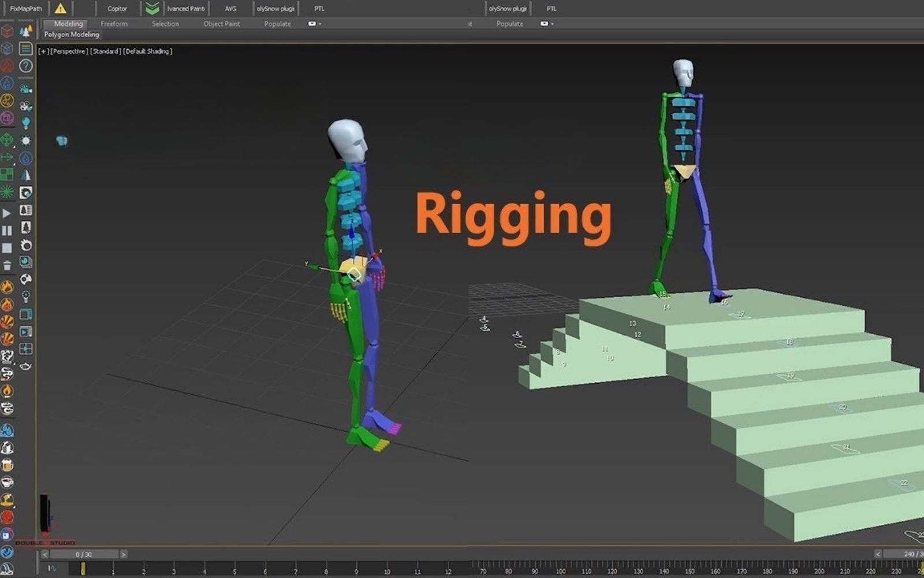Open the Perspective viewport label menu
924x578 pixels.
pyautogui.click(x=69, y=51)
